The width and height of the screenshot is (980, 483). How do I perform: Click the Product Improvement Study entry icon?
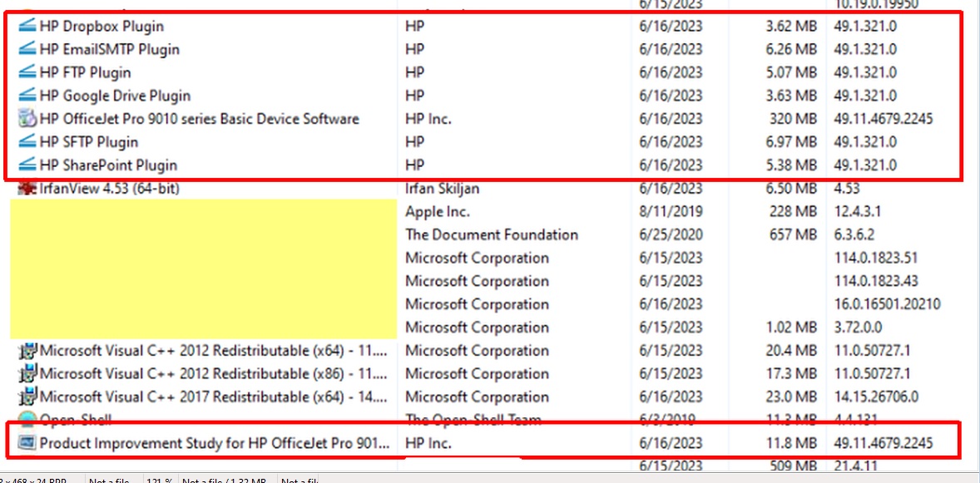coord(27,443)
